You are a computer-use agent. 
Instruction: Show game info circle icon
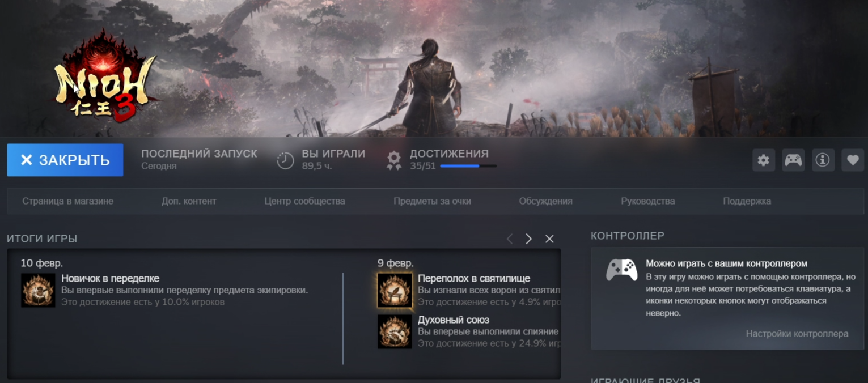(x=823, y=160)
